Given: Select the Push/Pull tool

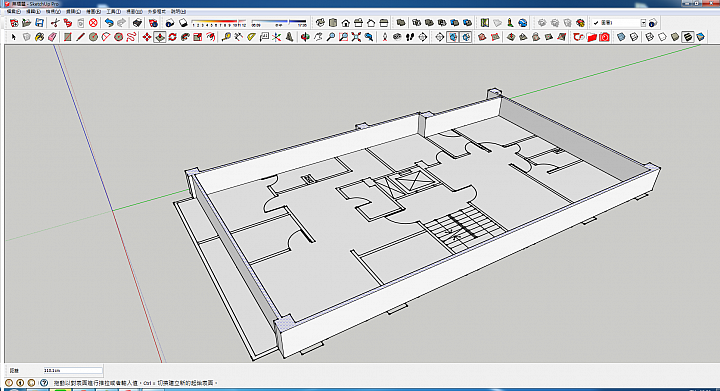Looking at the screenshot, I should (x=160, y=37).
